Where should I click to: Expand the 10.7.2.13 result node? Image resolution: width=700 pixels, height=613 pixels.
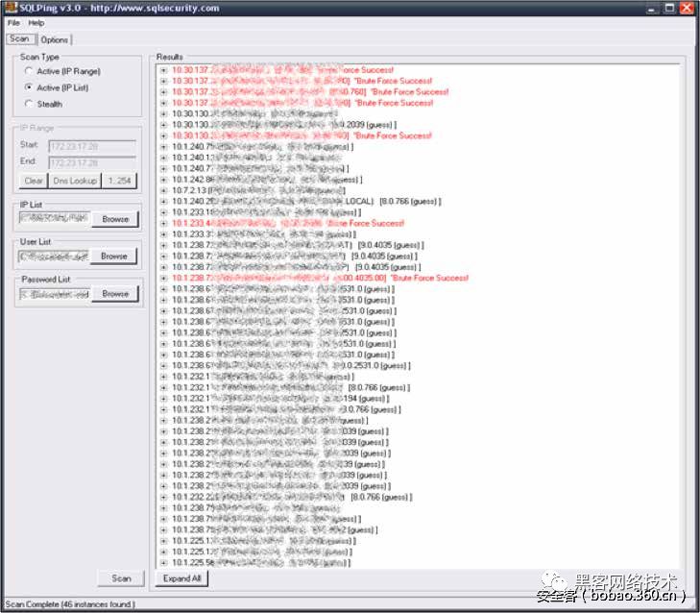(164, 190)
